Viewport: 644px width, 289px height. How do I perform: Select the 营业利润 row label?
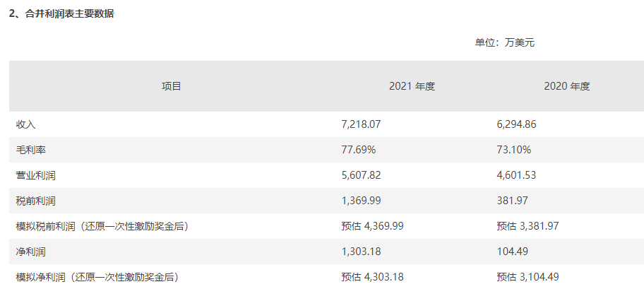(36, 175)
